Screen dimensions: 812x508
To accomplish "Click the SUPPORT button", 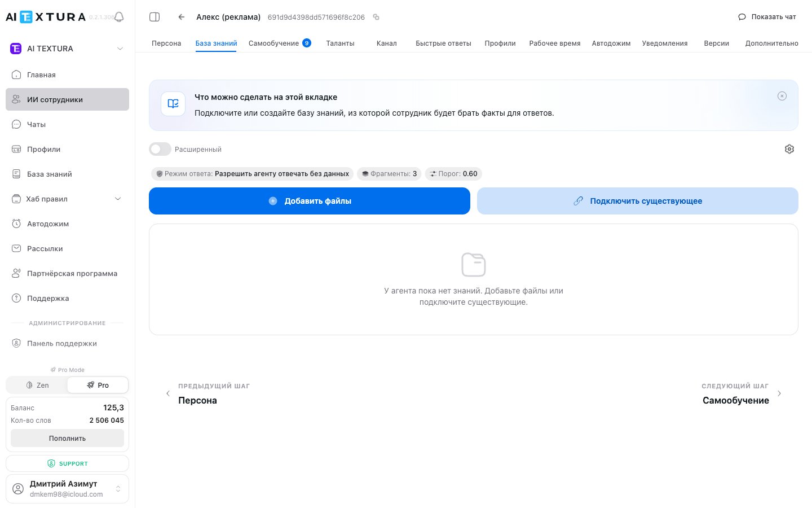I will click(67, 463).
